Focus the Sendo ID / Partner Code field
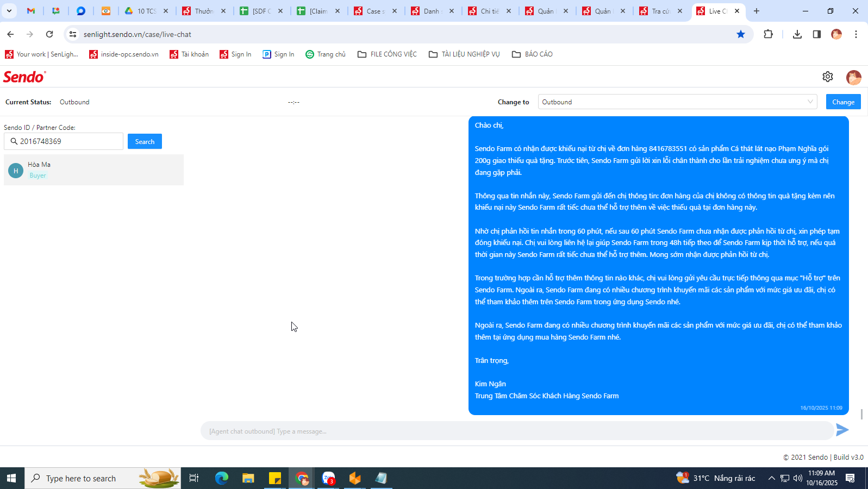This screenshot has height=489, width=868. pyautogui.click(x=64, y=141)
